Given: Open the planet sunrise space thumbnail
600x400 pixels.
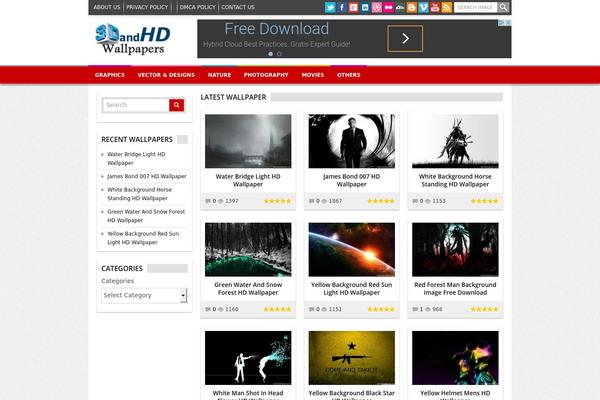Looking at the screenshot, I should [352, 250].
